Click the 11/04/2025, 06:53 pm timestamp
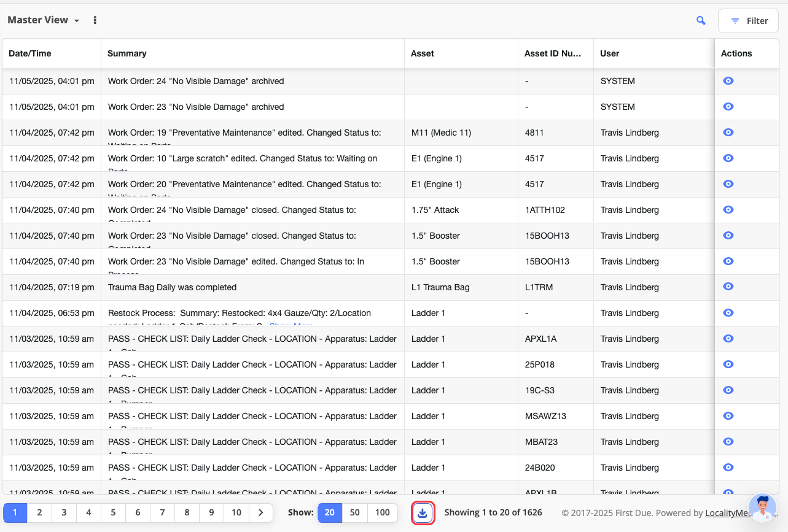788x532 pixels. (52, 313)
